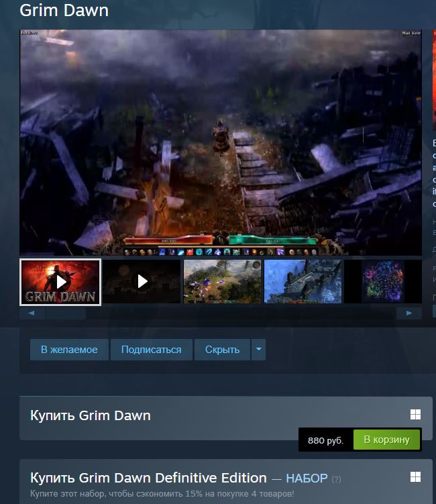436x504 pixels.
Task: Click the left arrow of thumbnail strip
Action: (32, 313)
